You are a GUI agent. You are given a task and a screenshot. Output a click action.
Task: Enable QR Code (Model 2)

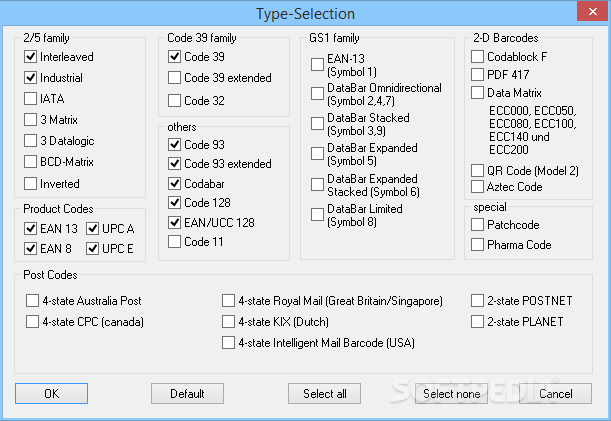point(478,170)
